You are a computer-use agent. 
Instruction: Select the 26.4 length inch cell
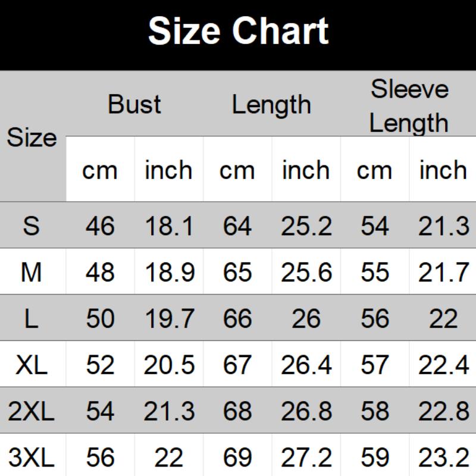[x=306, y=365]
